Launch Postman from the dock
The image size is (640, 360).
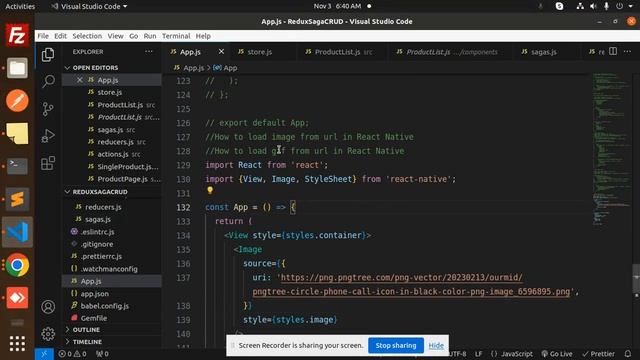pos(17,100)
